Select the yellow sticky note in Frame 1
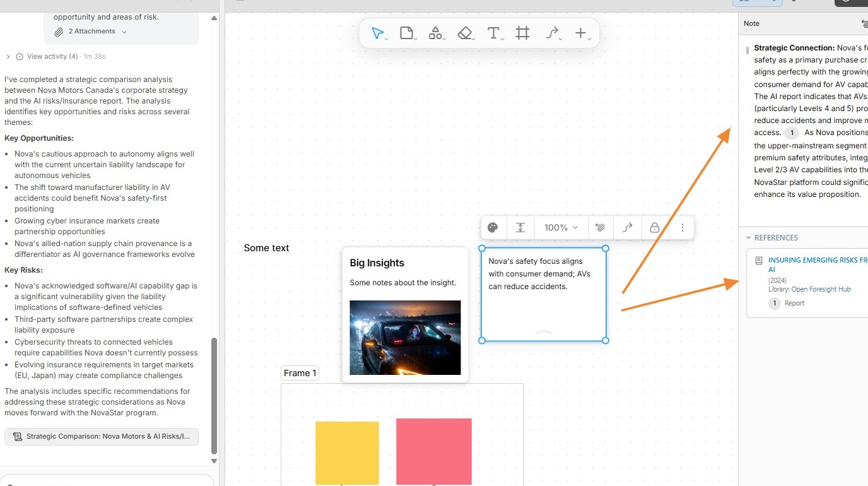The image size is (868, 486). (x=347, y=453)
